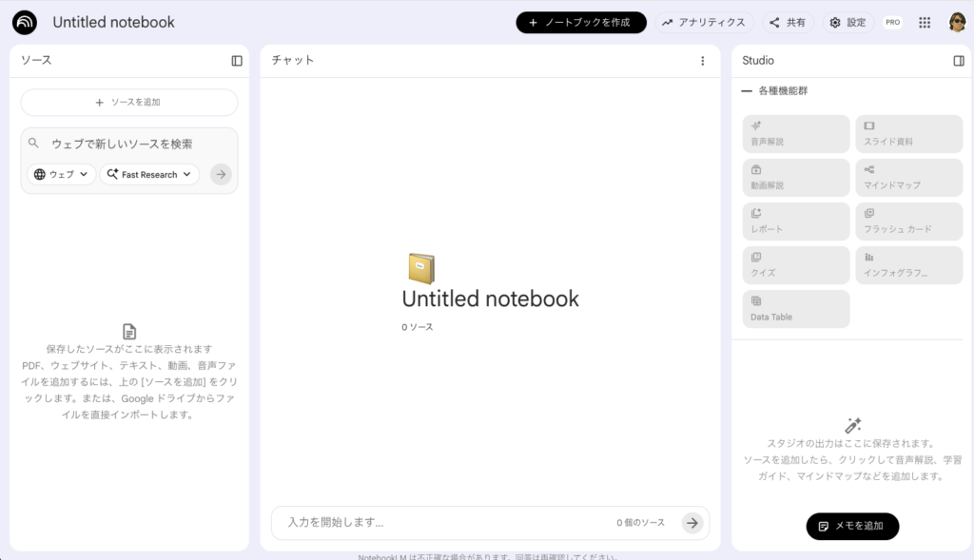Open the Fast Research mode dropdown
974x560 pixels.
tap(149, 174)
